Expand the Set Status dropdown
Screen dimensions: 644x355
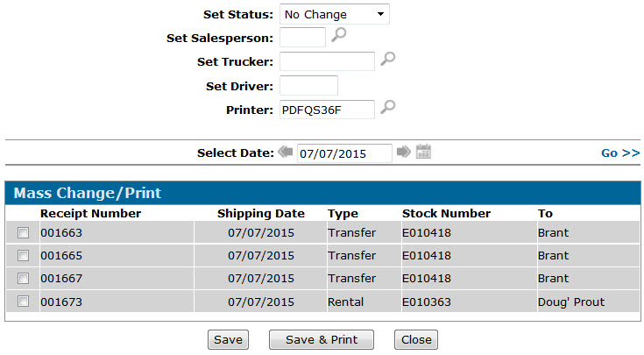(335, 14)
